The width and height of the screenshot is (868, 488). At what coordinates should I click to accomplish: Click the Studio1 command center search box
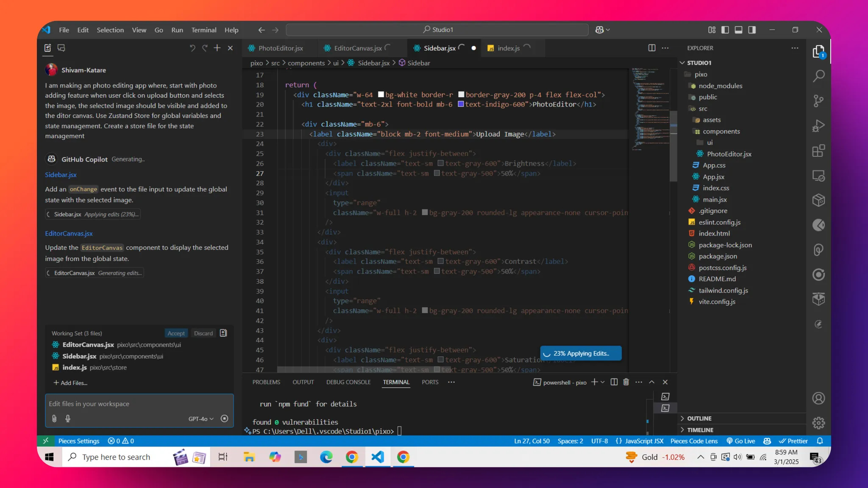point(437,30)
